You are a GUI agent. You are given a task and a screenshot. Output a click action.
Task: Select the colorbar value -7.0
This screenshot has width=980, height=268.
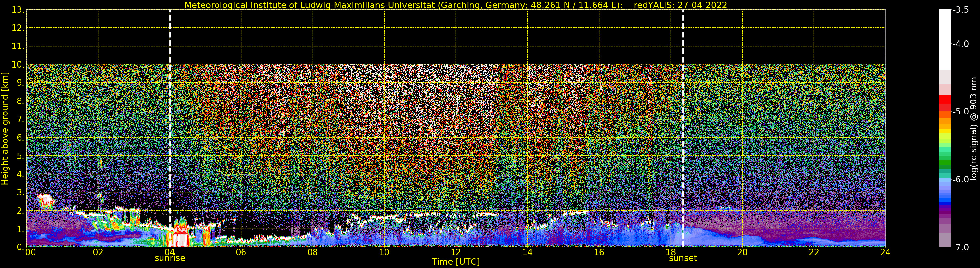point(960,248)
